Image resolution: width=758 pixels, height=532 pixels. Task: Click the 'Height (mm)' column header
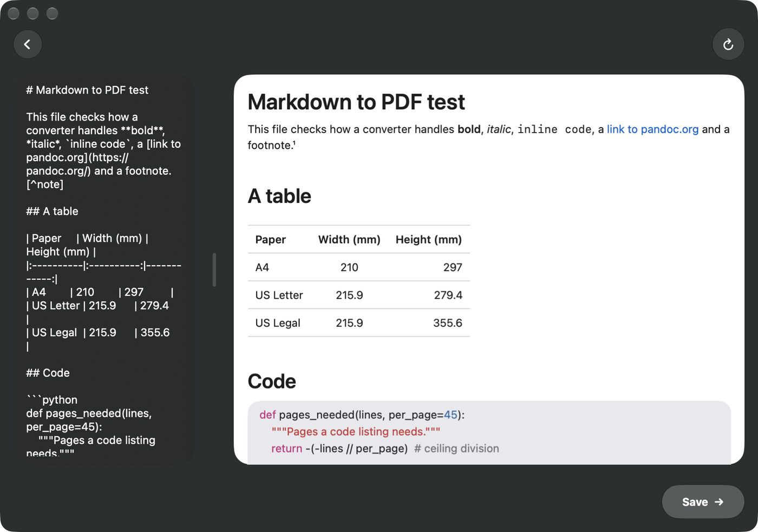click(x=429, y=240)
